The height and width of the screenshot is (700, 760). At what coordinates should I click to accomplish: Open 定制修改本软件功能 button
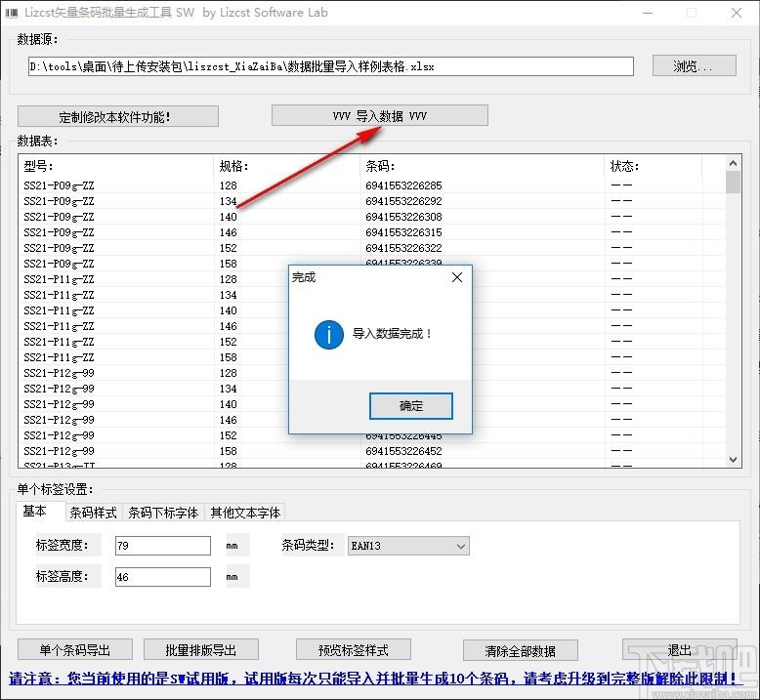(117, 117)
